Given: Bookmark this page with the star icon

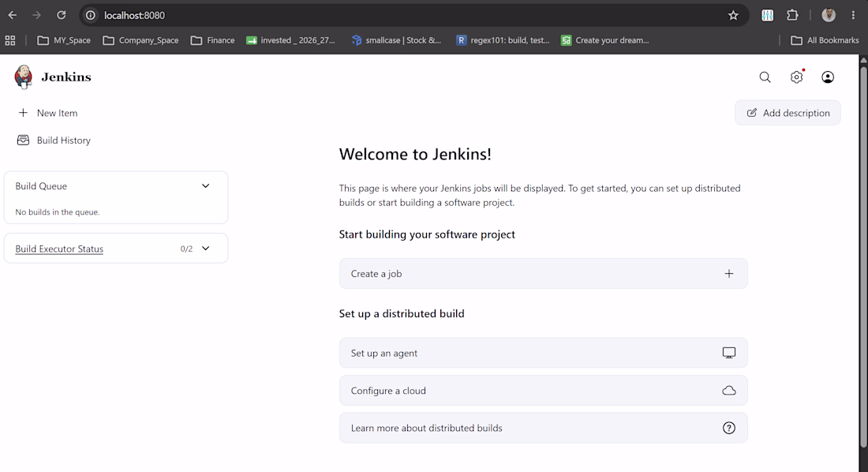Looking at the screenshot, I should point(734,16).
